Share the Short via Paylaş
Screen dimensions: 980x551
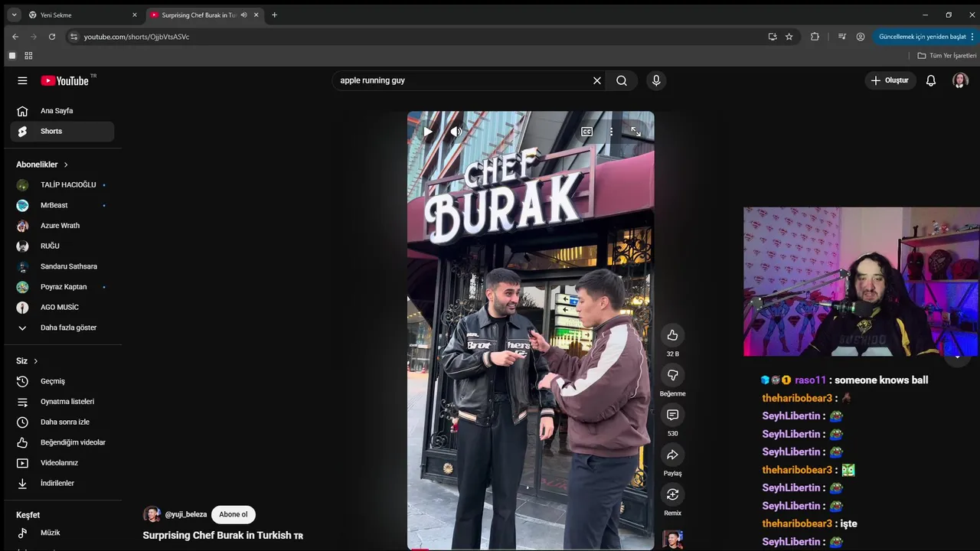(x=672, y=455)
